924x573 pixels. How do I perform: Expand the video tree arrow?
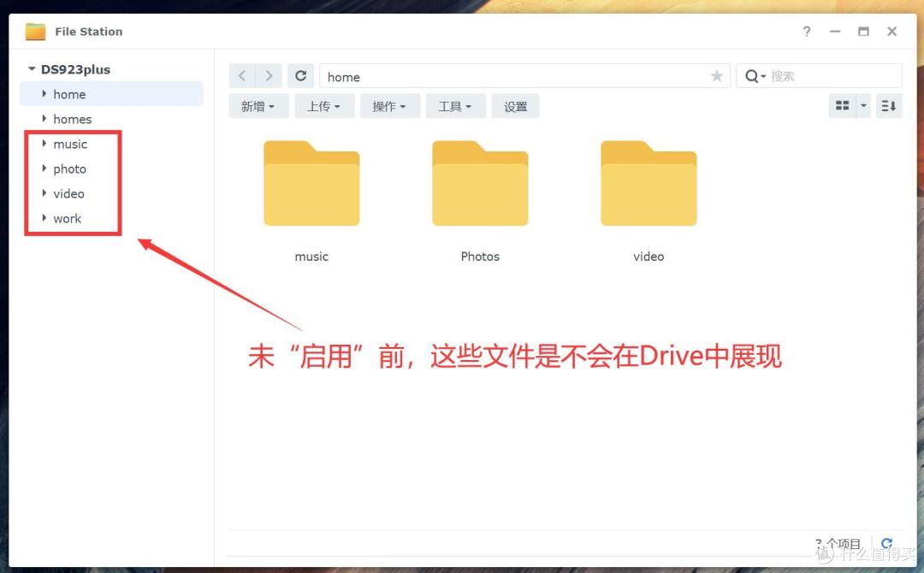(x=44, y=193)
